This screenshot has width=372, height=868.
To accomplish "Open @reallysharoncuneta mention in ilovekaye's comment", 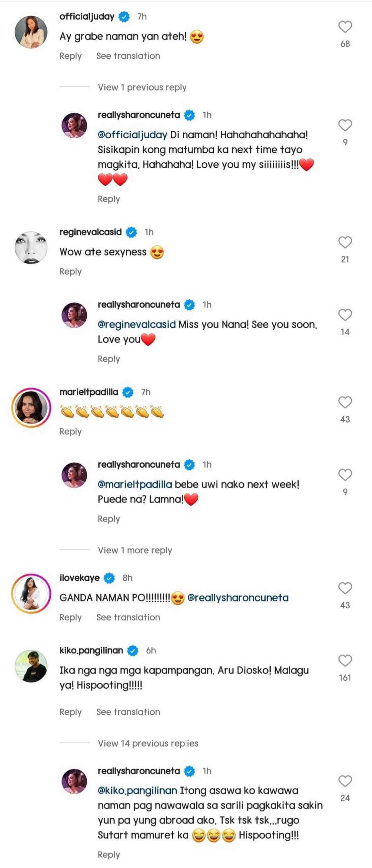I will click(238, 598).
